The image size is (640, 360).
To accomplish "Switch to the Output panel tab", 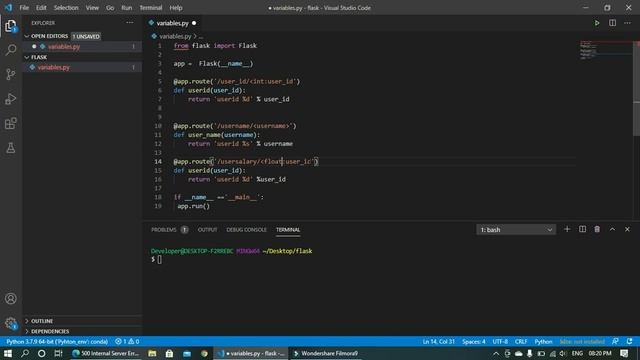I will click(207, 230).
